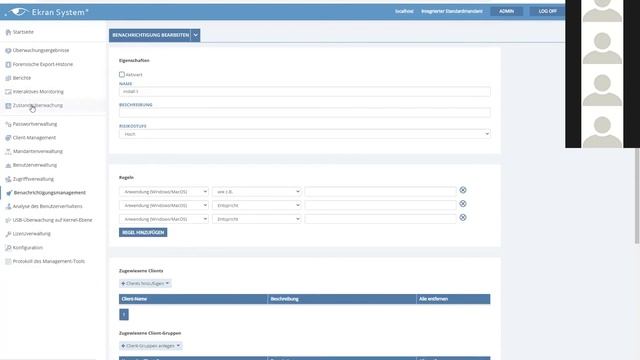
Task: Select Client Management menu item
Action: [34, 138]
